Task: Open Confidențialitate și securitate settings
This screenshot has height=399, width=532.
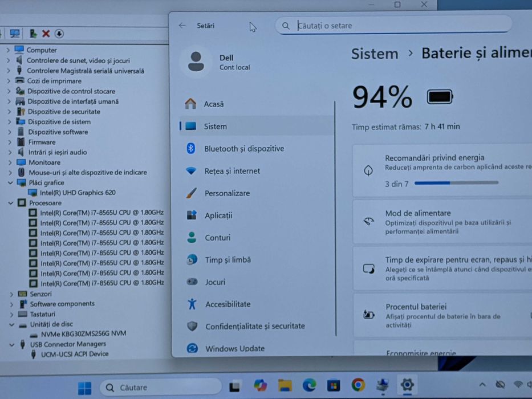Action: [x=256, y=326]
